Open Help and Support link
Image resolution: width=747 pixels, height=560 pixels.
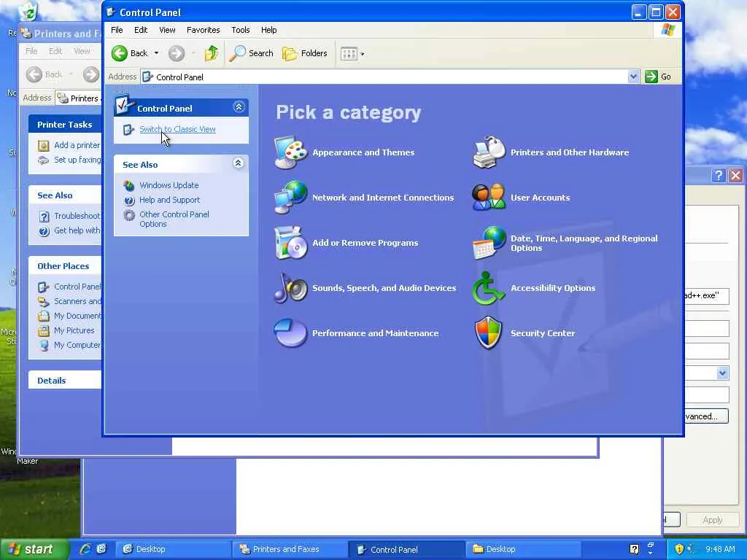169,200
